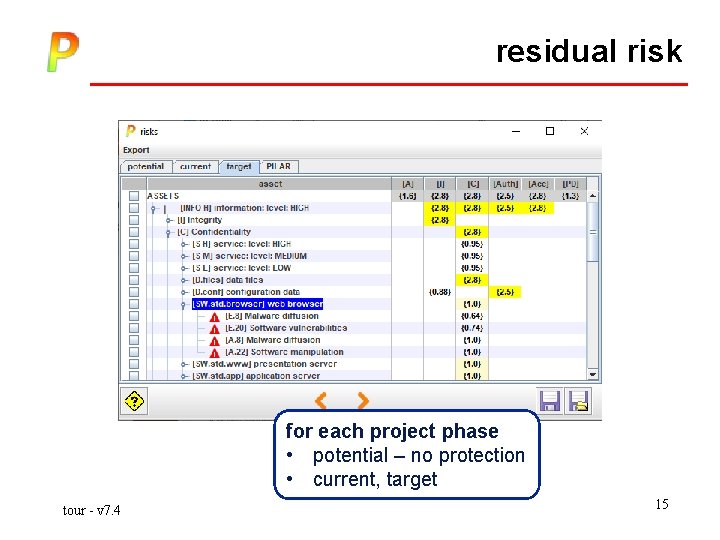720x540 pixels.
Task: Tick checkbox for [SW.std.browser] web browser row
Action: [134, 304]
